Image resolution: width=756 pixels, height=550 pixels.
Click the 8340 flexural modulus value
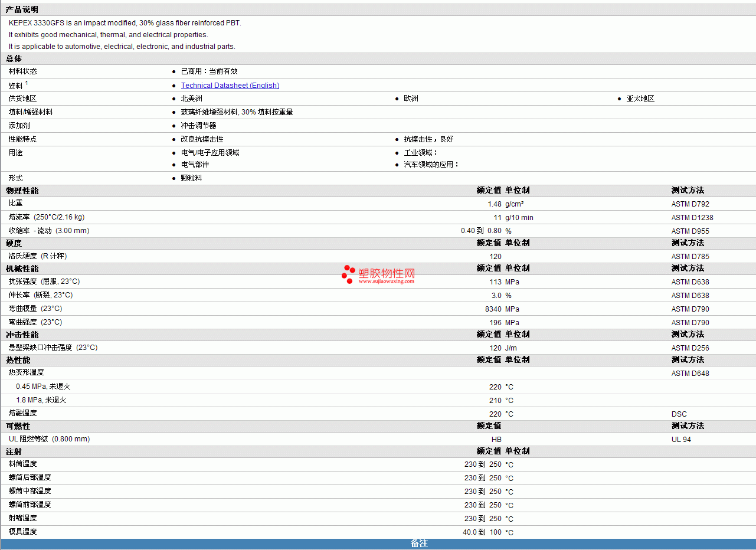pyautogui.click(x=493, y=309)
